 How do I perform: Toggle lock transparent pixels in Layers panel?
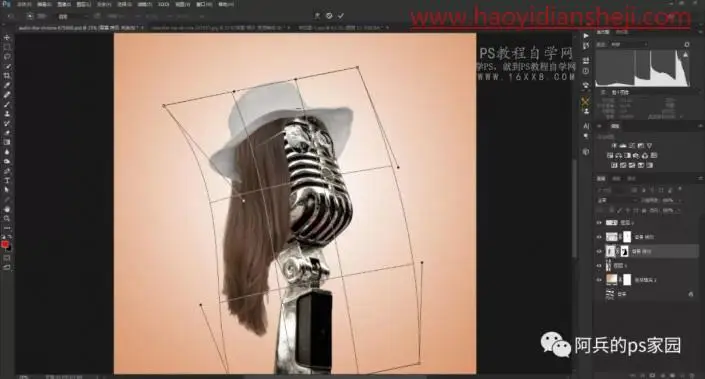[612, 210]
